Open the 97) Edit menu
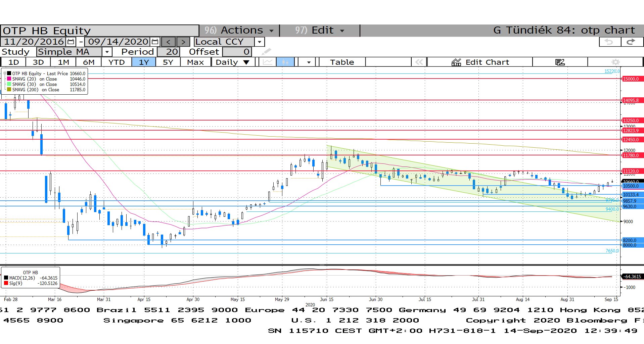The height and width of the screenshot is (344, 644). click(x=320, y=31)
